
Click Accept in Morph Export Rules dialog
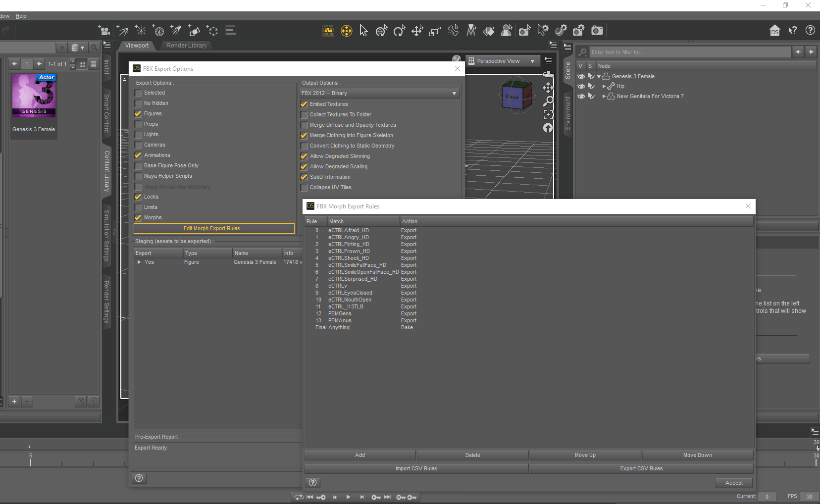(733, 483)
